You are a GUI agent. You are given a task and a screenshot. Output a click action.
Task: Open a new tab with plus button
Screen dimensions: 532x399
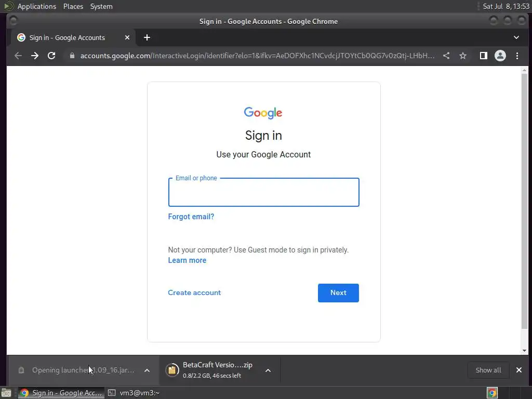click(x=147, y=37)
